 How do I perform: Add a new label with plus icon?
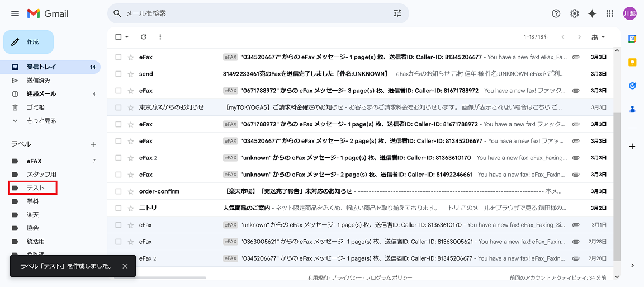pos(93,144)
